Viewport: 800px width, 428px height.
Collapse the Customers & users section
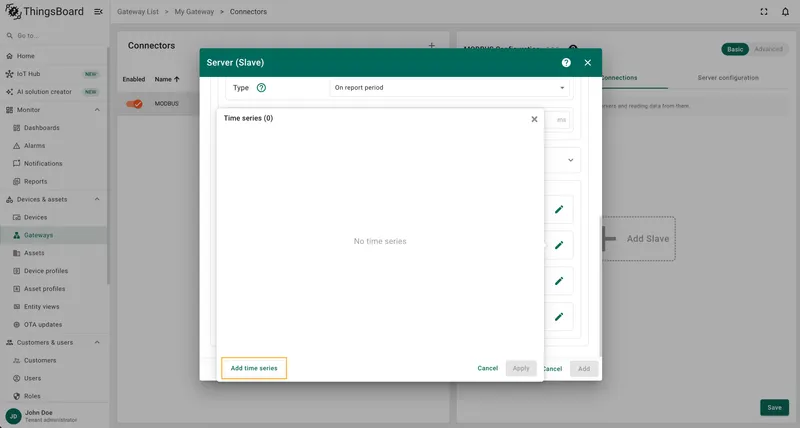click(x=97, y=342)
